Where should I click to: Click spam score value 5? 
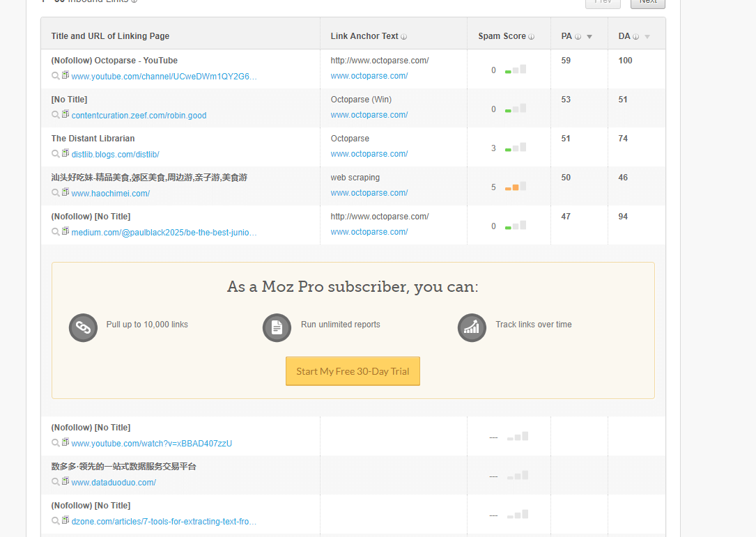pos(493,187)
